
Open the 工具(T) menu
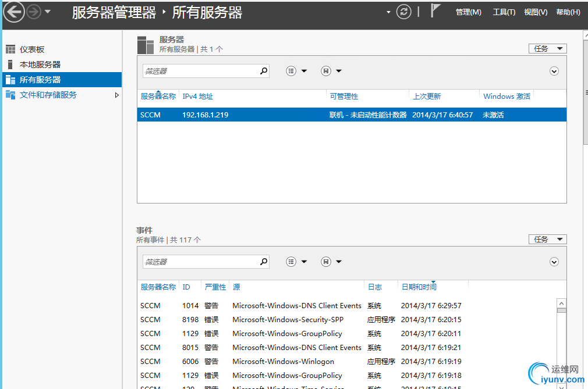click(504, 12)
